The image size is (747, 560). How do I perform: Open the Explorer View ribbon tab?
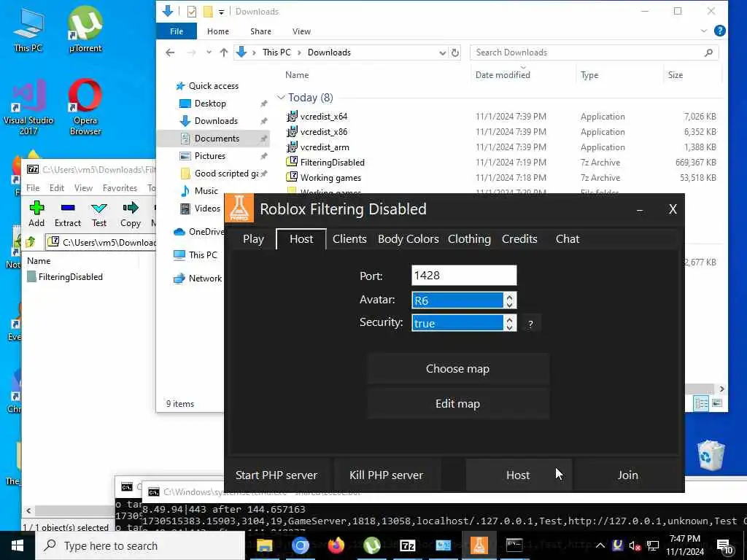click(x=301, y=31)
